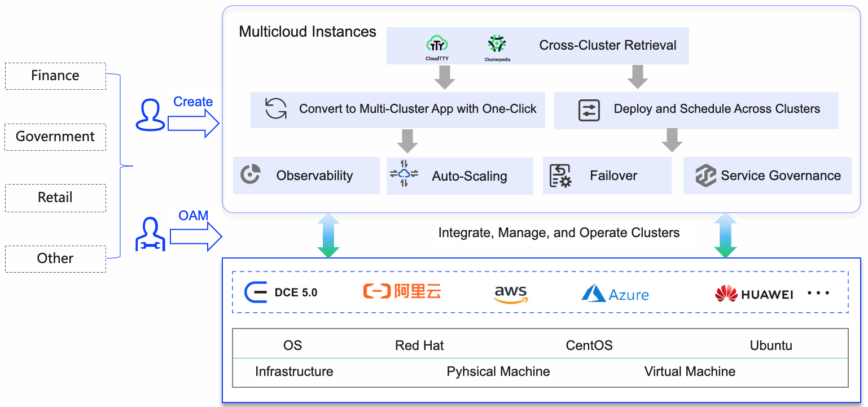
Task: Click the Failover icon
Action: click(560, 176)
